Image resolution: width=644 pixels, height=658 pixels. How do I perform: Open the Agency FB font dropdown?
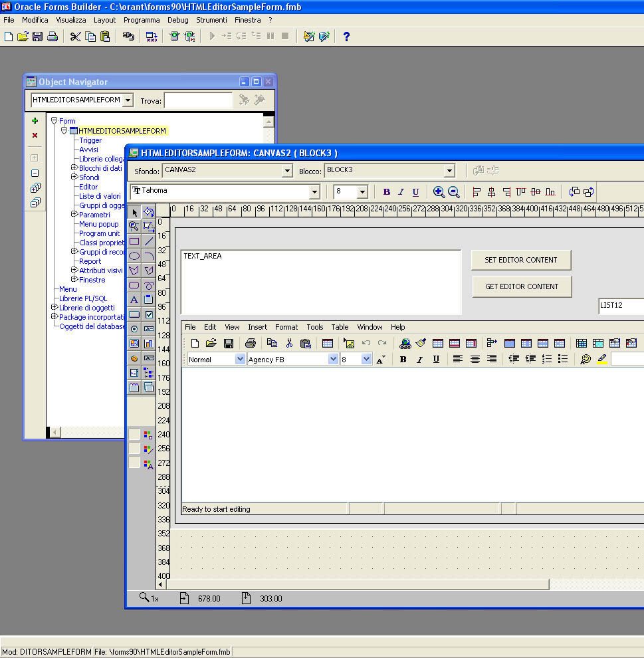pos(333,359)
